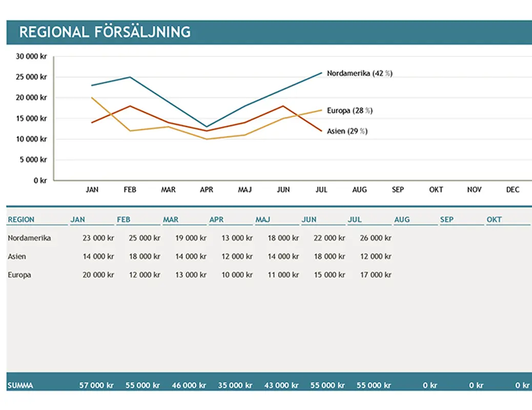This screenshot has height=410, width=532.
Task: Select the Europa row label
Action: tap(19, 275)
